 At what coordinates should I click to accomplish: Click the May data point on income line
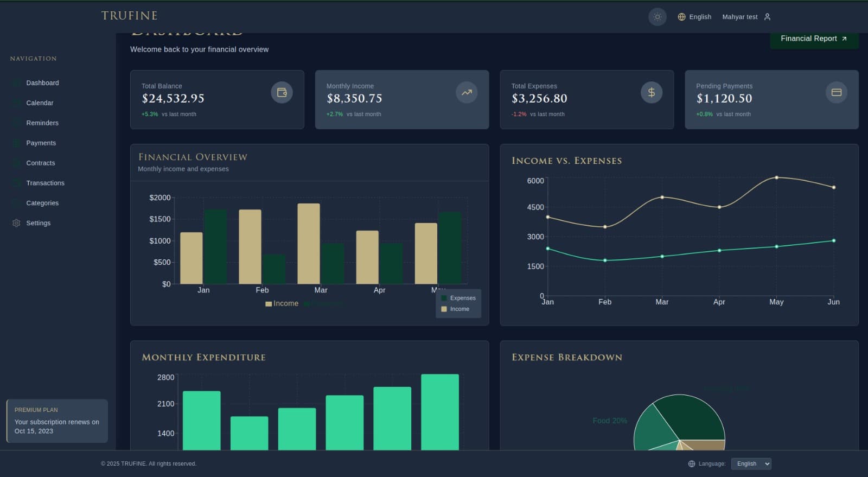click(x=776, y=177)
